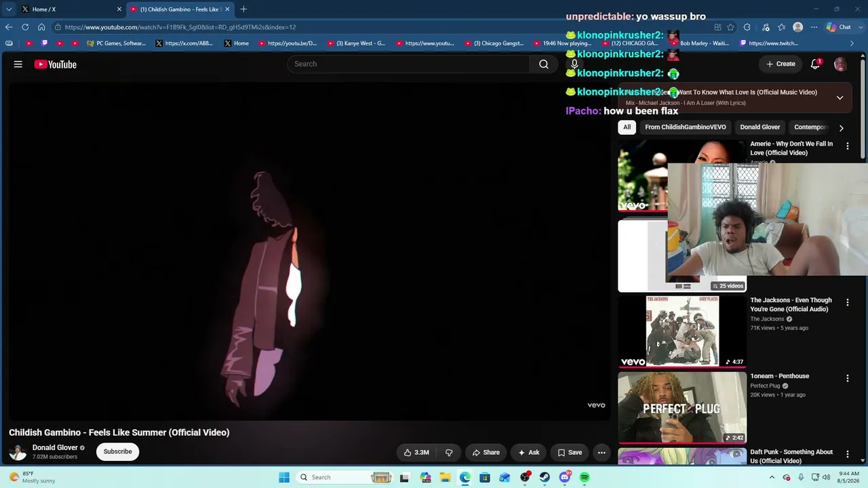The height and width of the screenshot is (488, 868).
Task: Open the 1oneam Penthouse video thumbnail
Action: coord(682,407)
